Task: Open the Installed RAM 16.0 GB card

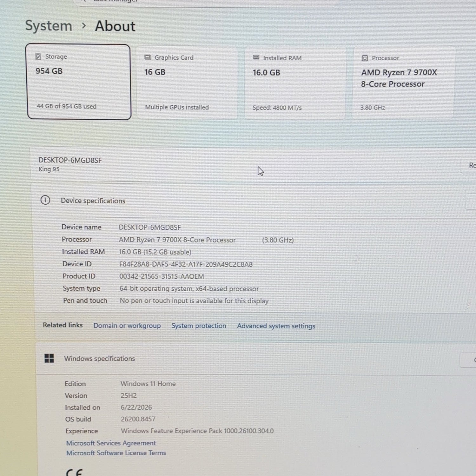Action: (295, 83)
